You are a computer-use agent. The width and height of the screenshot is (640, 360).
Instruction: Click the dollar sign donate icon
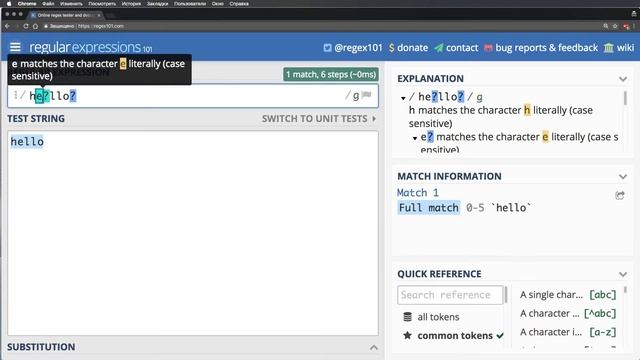pyautogui.click(x=392, y=48)
